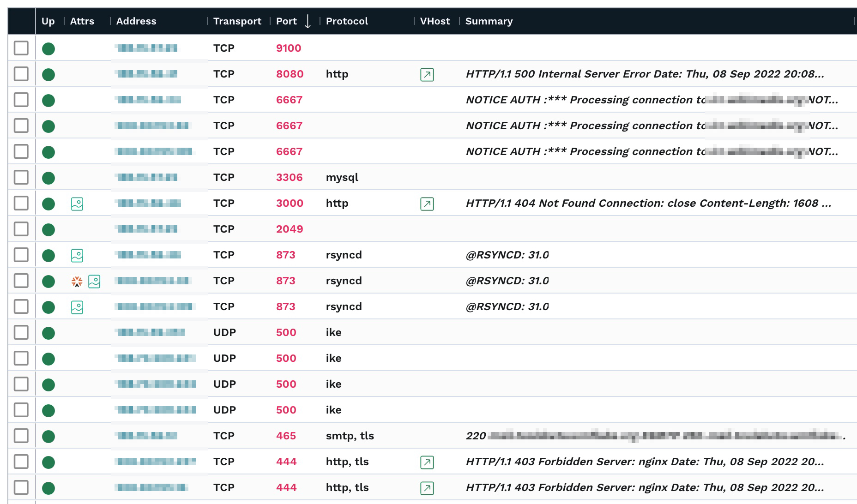
Task: Open VHost link in last port 444 row
Action: (427, 488)
